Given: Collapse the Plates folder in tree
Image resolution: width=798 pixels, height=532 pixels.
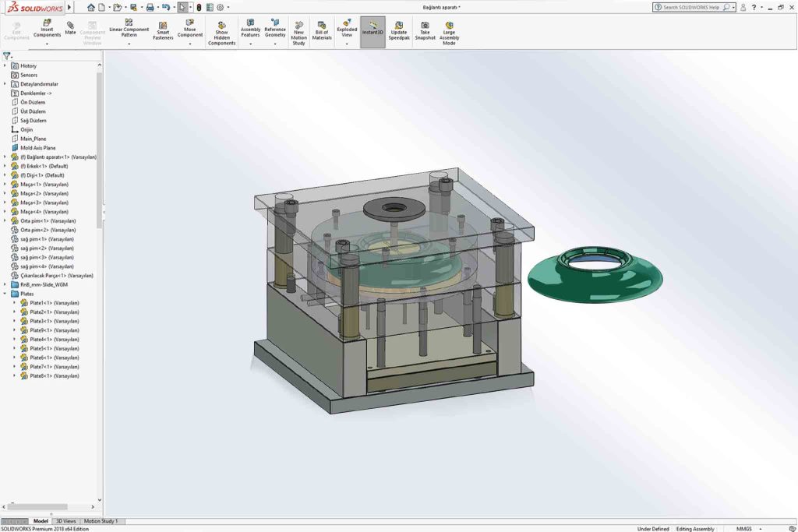Looking at the screenshot, I should pyautogui.click(x=5, y=294).
